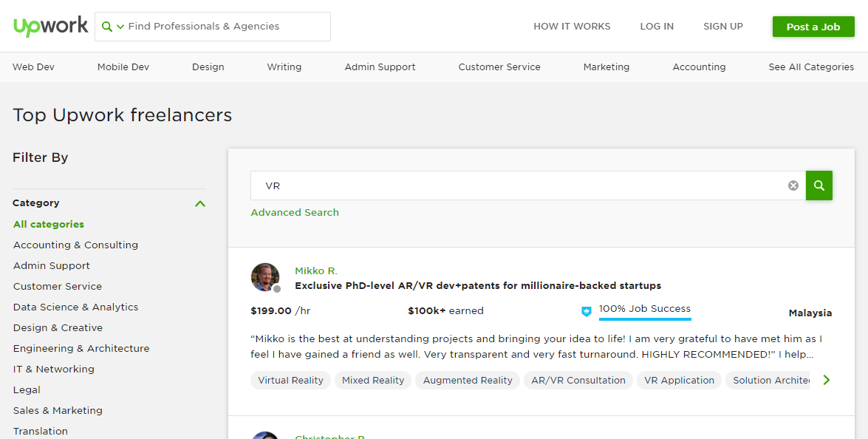Open the Customer Service category menu
Screen dimensions: 868x439
point(499,67)
